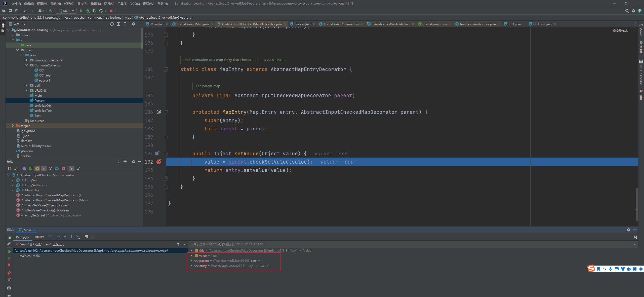Image resolution: width=644 pixels, height=297 pixels.
Task: Open the Main run configuration dropdown
Action: [66, 11]
